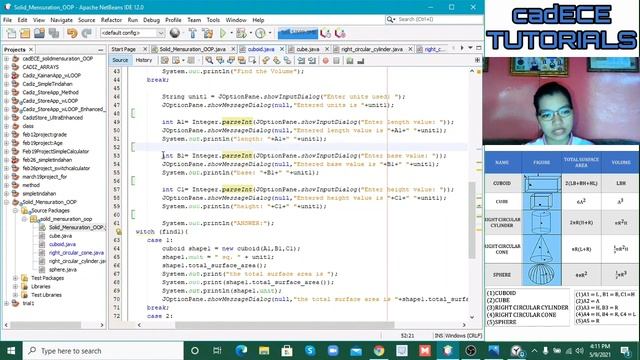The height and width of the screenshot is (360, 640).
Task: Open Chrome from the taskbar
Action: click(x=379, y=351)
